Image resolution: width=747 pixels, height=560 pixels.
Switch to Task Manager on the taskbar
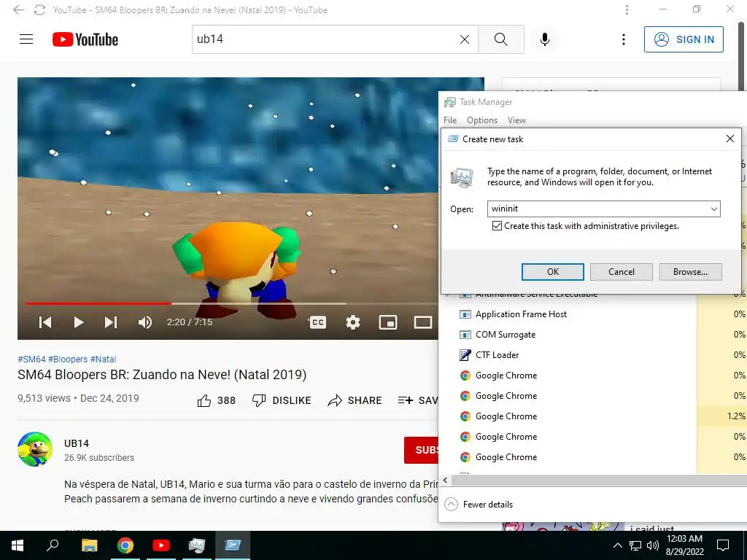click(196, 545)
